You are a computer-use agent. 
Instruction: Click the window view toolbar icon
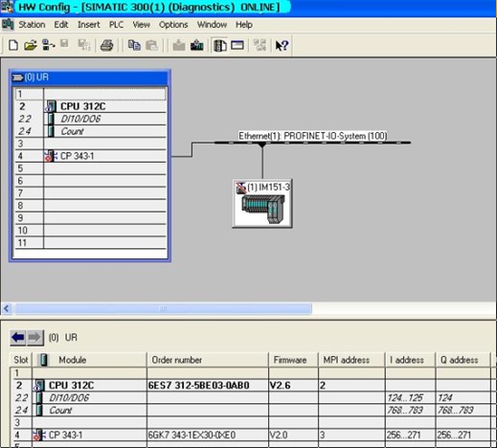(x=237, y=45)
